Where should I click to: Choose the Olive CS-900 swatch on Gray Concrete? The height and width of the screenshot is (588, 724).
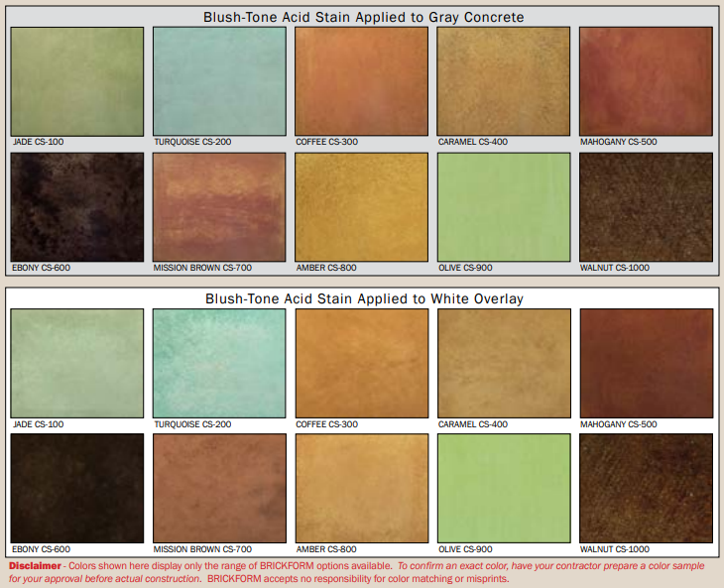point(504,207)
